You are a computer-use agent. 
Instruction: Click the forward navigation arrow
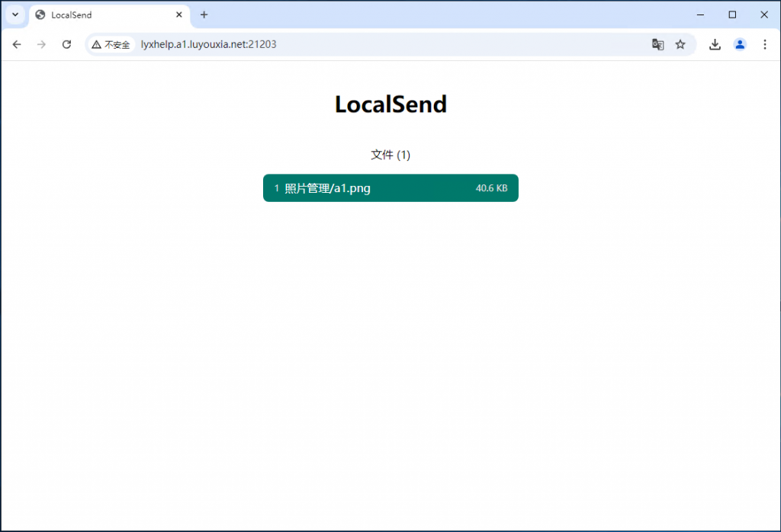tap(41, 44)
